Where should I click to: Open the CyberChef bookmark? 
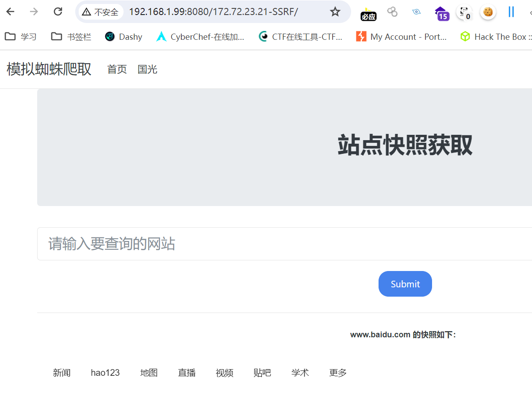coord(200,37)
